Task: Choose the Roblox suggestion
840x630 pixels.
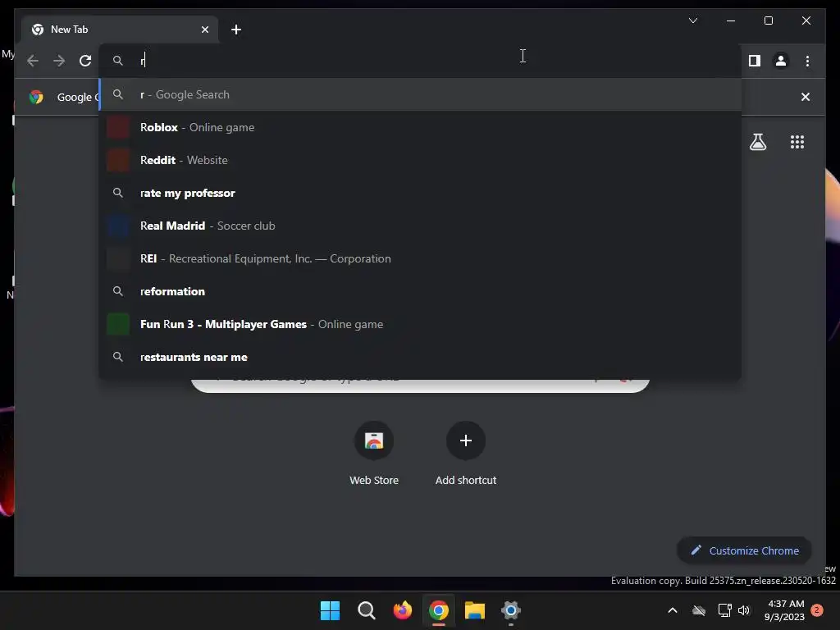Action: (421, 127)
